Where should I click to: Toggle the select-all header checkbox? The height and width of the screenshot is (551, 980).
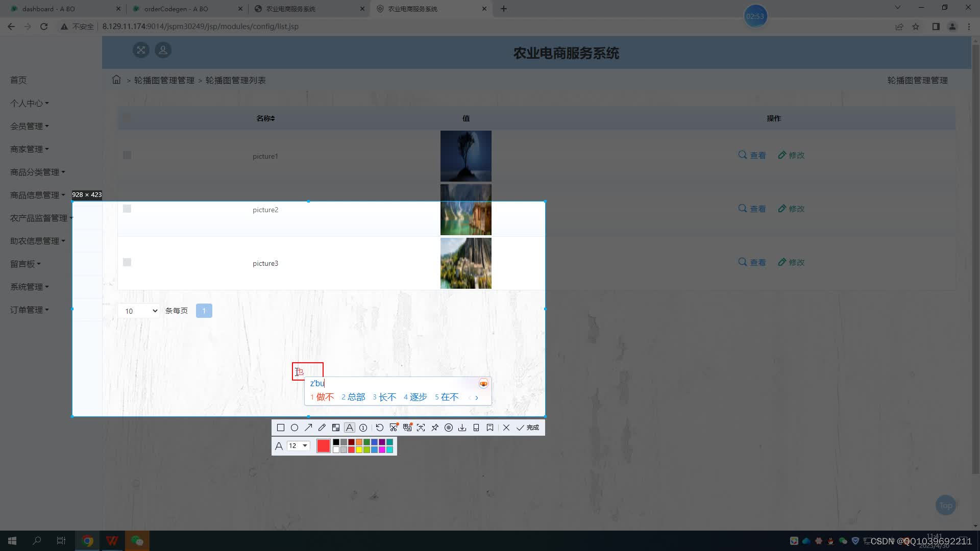point(127,118)
